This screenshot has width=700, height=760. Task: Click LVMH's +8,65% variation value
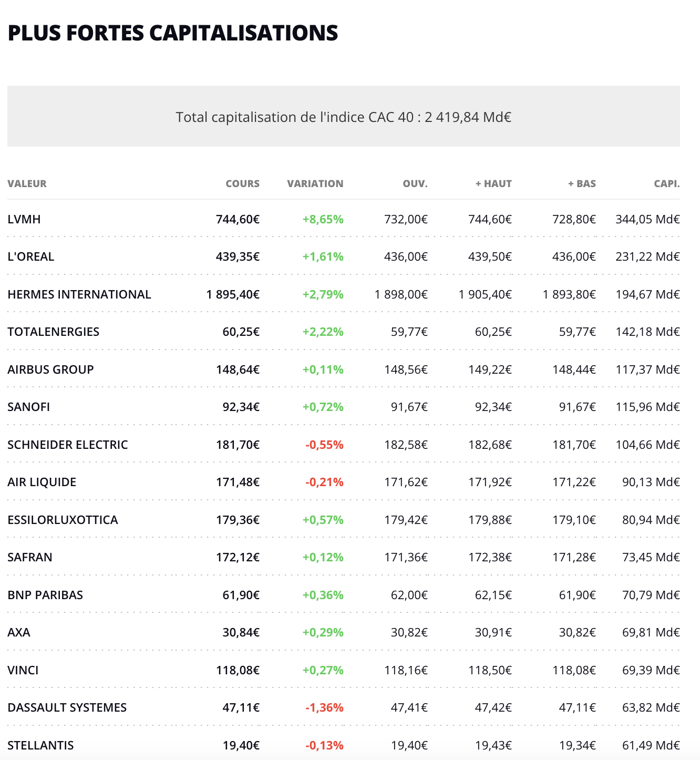[323, 219]
